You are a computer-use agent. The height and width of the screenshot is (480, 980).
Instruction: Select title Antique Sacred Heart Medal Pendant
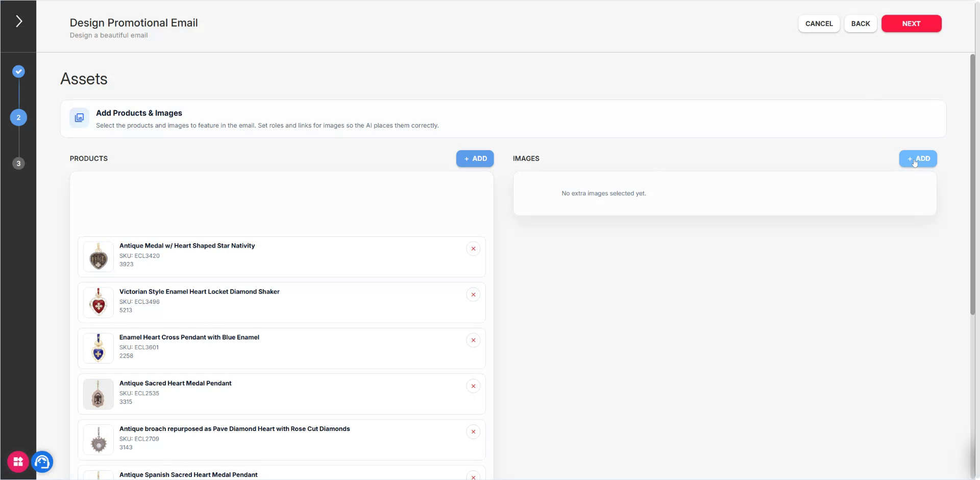[175, 383]
